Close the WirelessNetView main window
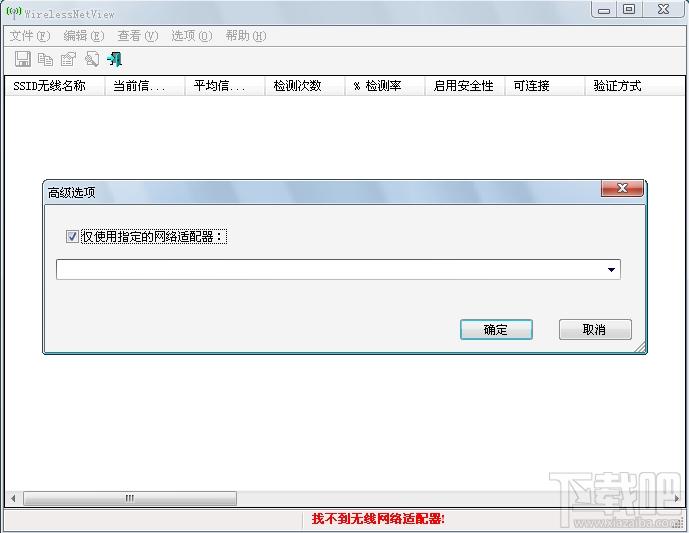Viewport: 689px width, 533px height. (664, 10)
